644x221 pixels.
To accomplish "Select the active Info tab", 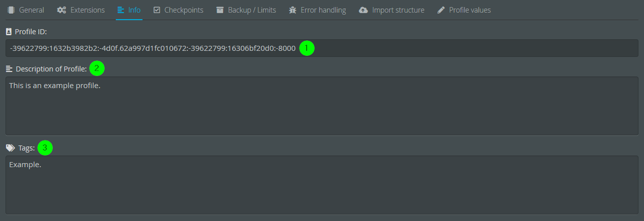I will point(129,10).
